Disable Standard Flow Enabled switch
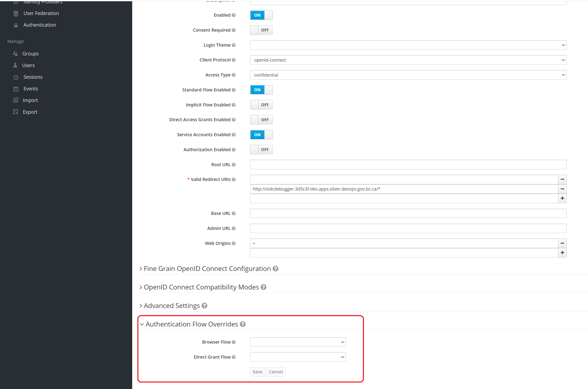588x389 pixels. [x=261, y=90]
